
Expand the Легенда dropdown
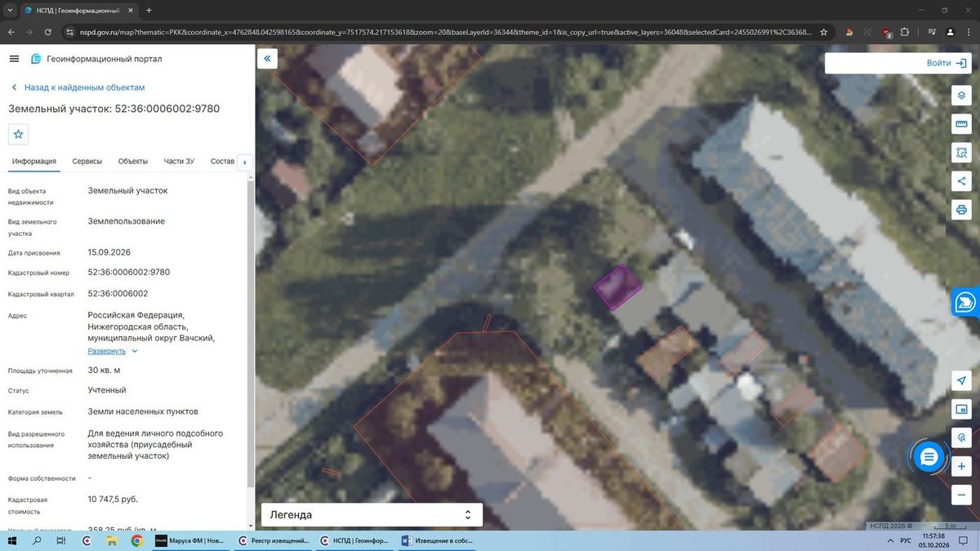pyautogui.click(x=372, y=515)
